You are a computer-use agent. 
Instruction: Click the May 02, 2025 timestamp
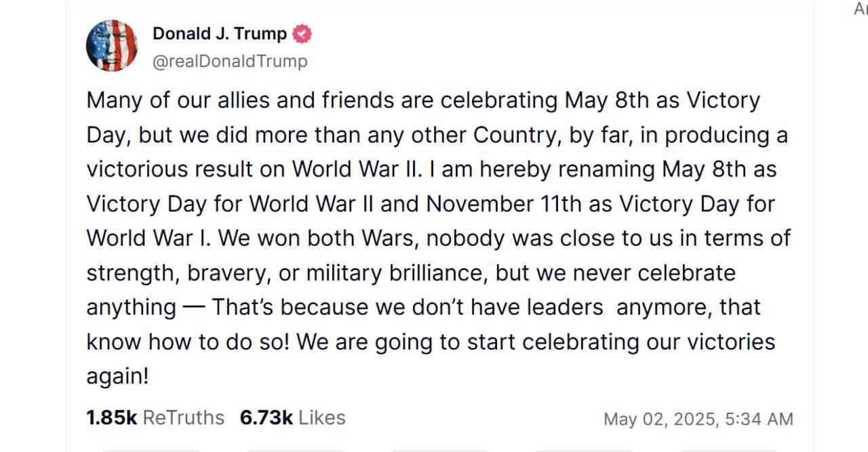[x=698, y=419]
